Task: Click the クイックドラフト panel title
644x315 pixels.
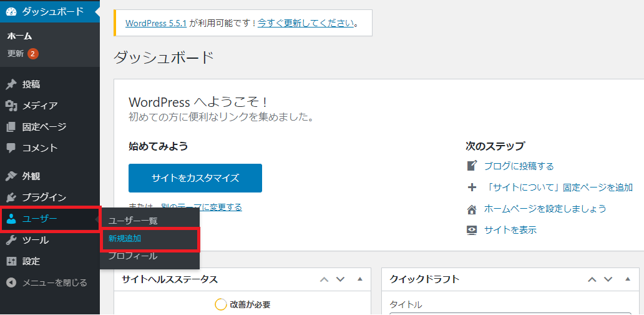Action: 424,279
